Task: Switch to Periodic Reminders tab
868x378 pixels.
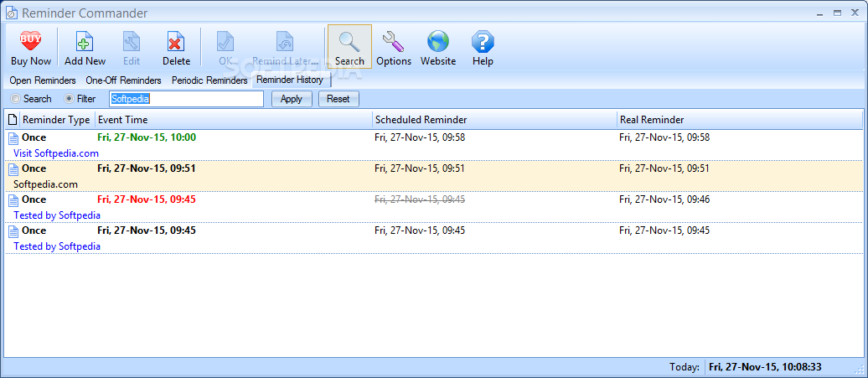Action: (x=209, y=80)
